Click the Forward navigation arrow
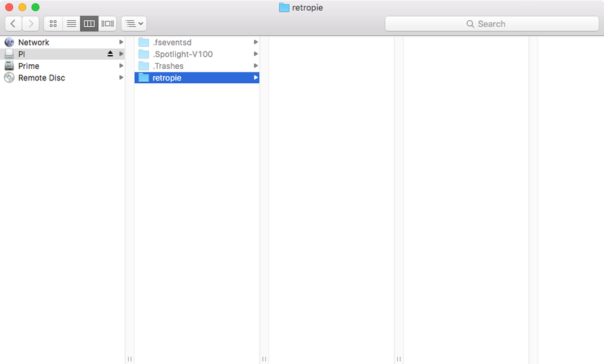 click(31, 23)
